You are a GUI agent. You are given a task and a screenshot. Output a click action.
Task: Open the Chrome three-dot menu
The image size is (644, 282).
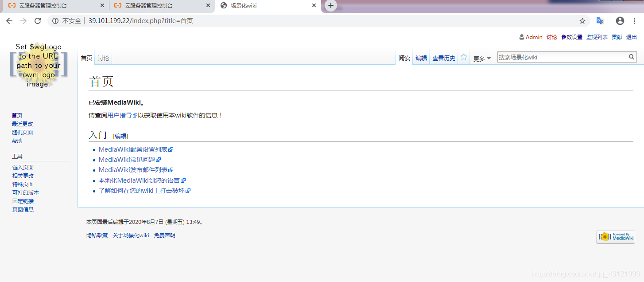[635, 21]
